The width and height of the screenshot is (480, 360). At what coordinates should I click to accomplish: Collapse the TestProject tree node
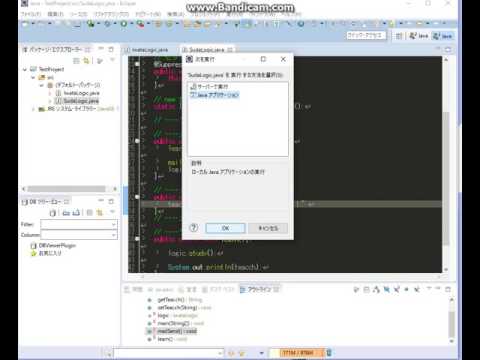tap(25, 69)
